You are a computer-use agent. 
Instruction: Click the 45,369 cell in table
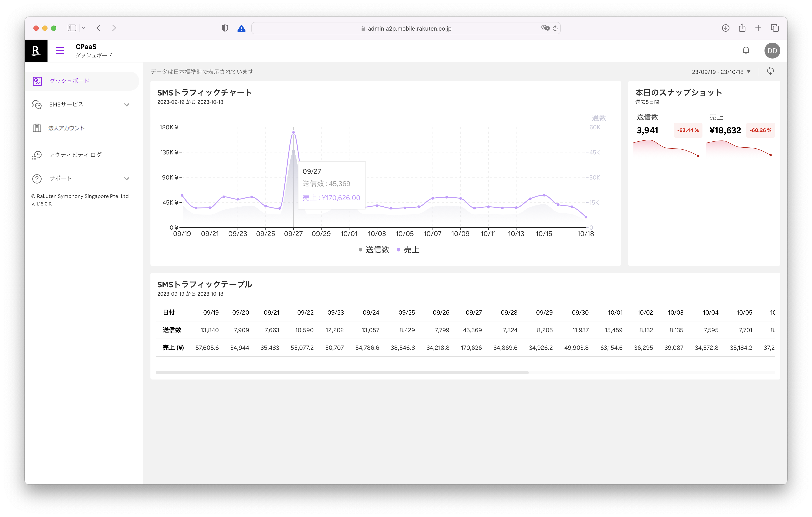click(472, 330)
